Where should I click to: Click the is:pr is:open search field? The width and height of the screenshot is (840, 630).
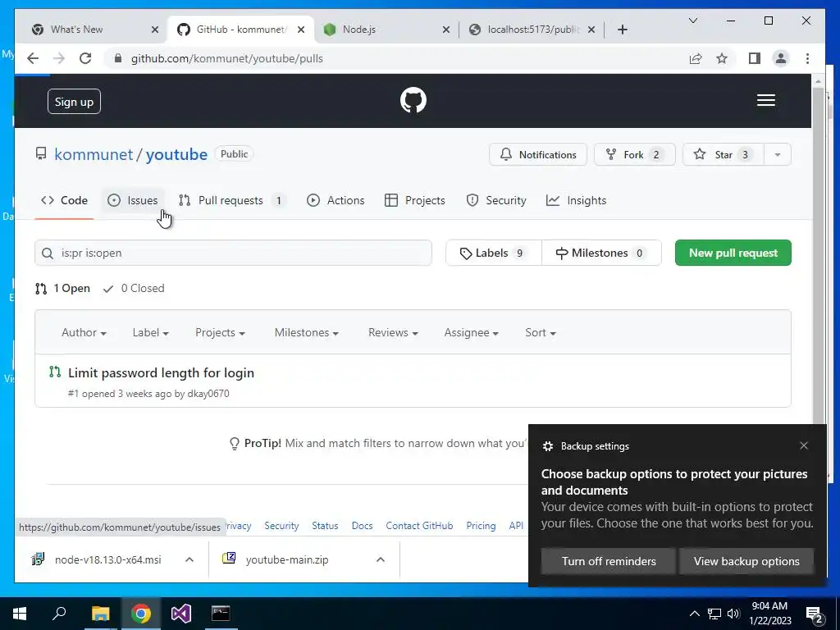pyautogui.click(x=233, y=253)
